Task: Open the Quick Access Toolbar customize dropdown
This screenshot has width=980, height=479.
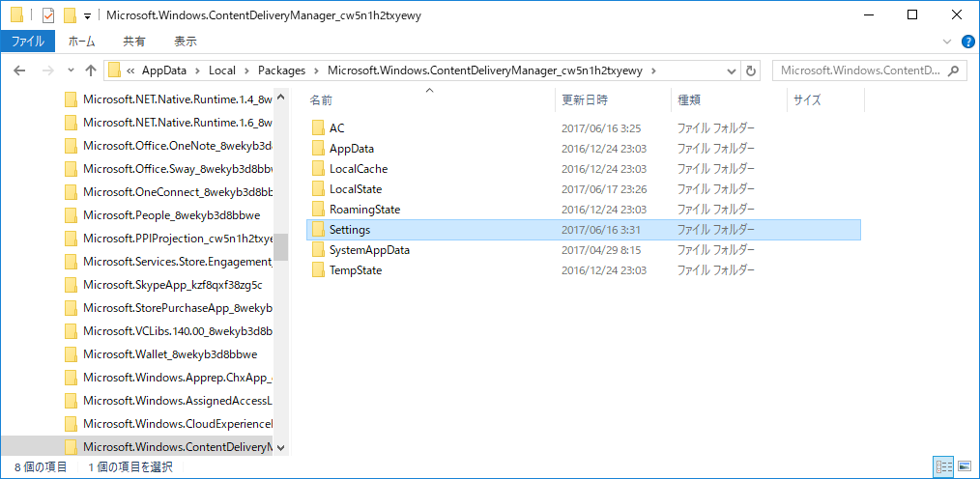Action: coord(87,15)
